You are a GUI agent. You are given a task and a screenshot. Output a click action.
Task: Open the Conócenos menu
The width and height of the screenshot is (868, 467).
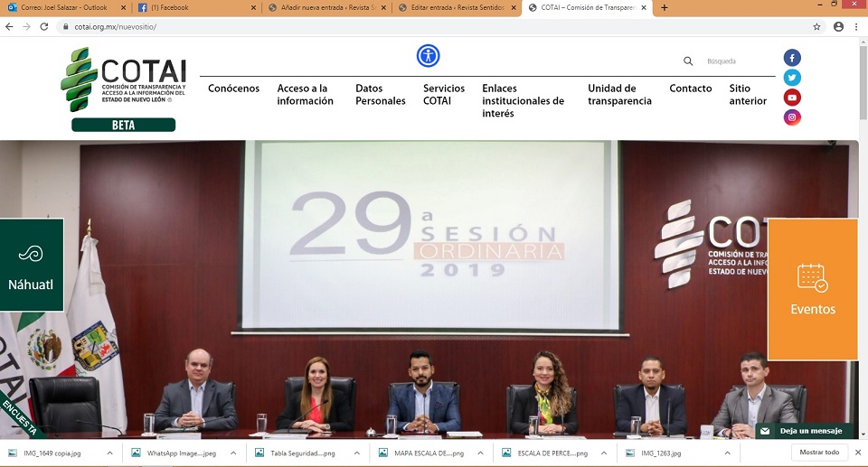[x=233, y=89]
